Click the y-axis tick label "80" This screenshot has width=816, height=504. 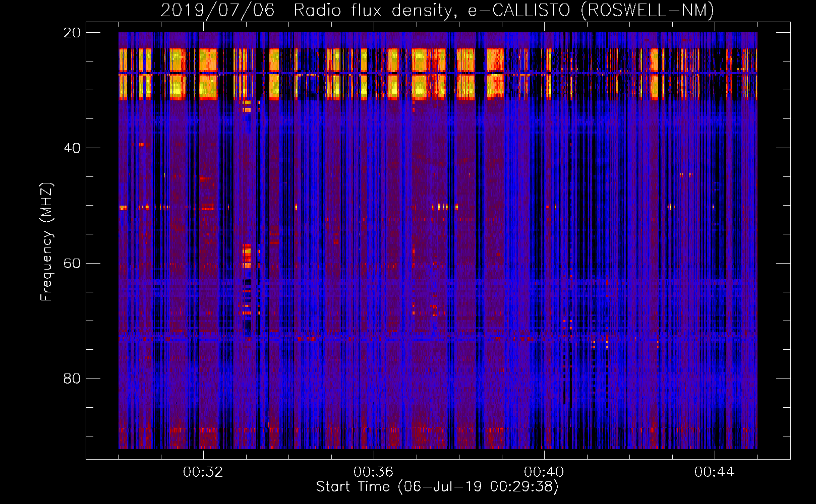pyautogui.click(x=72, y=379)
